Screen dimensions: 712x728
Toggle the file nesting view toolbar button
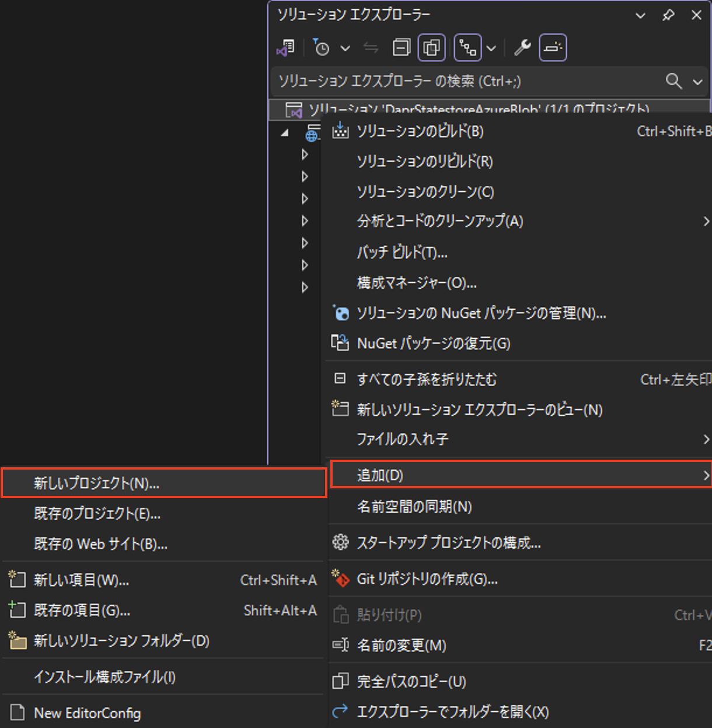tap(468, 48)
